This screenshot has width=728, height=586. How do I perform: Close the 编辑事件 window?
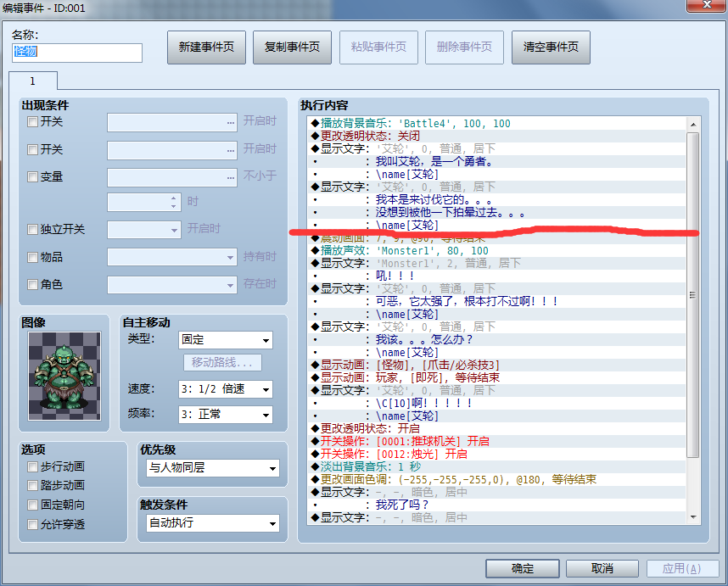coord(707,4)
